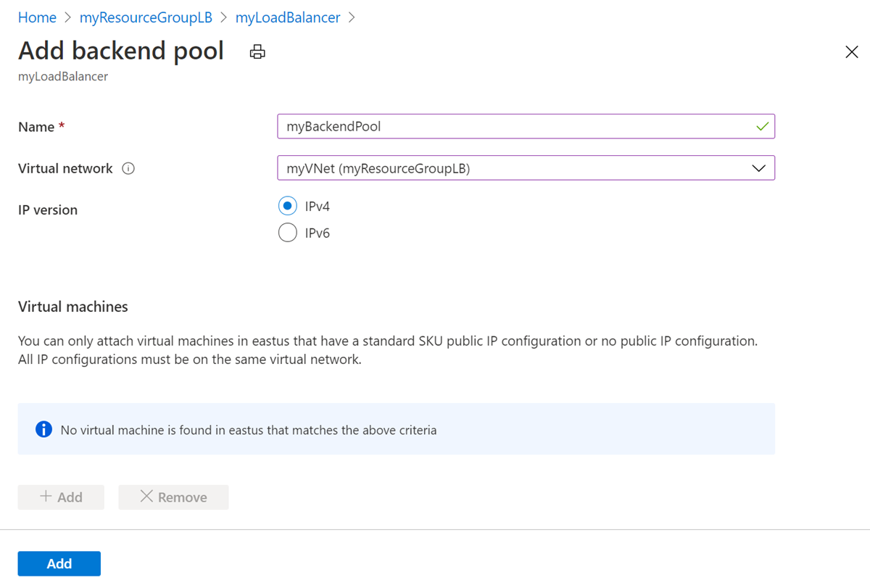Screen dimensions: 870x588
Task: Click the Virtual network info icon
Action: pos(128,169)
